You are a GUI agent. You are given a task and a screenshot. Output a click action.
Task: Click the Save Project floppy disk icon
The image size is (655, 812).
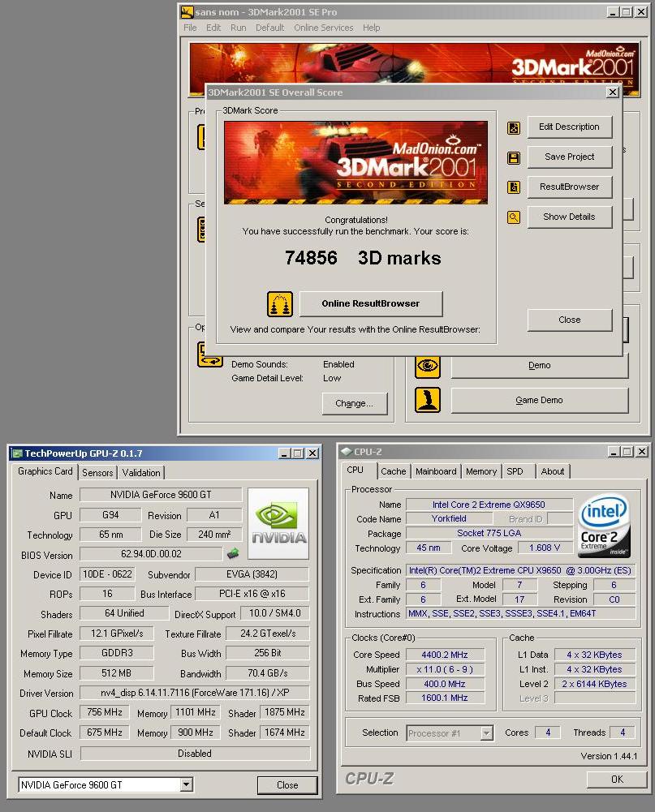pyautogui.click(x=514, y=158)
